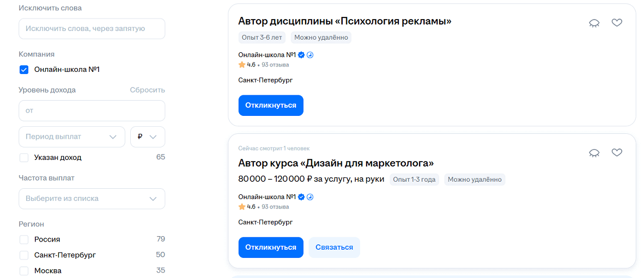Viewport: 644px width, 278px height.
Task: Open «Автор курса «Дизайн для маркетолога»» vacancy title
Action: point(336,163)
